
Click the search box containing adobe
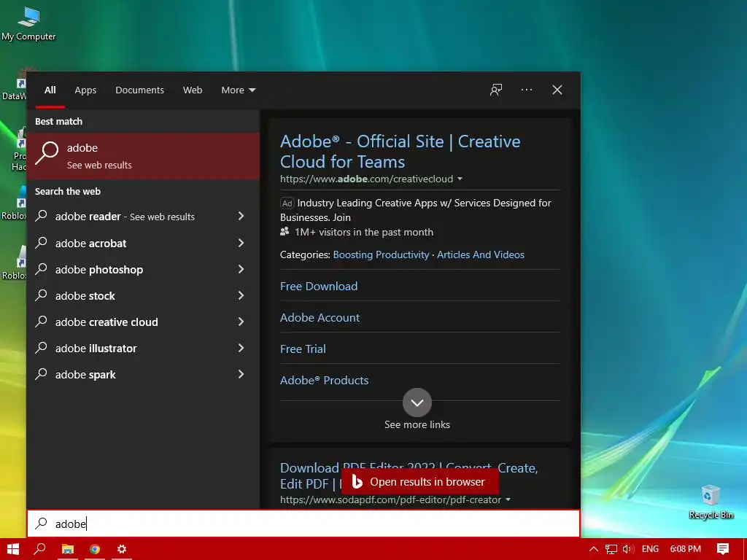(x=303, y=524)
